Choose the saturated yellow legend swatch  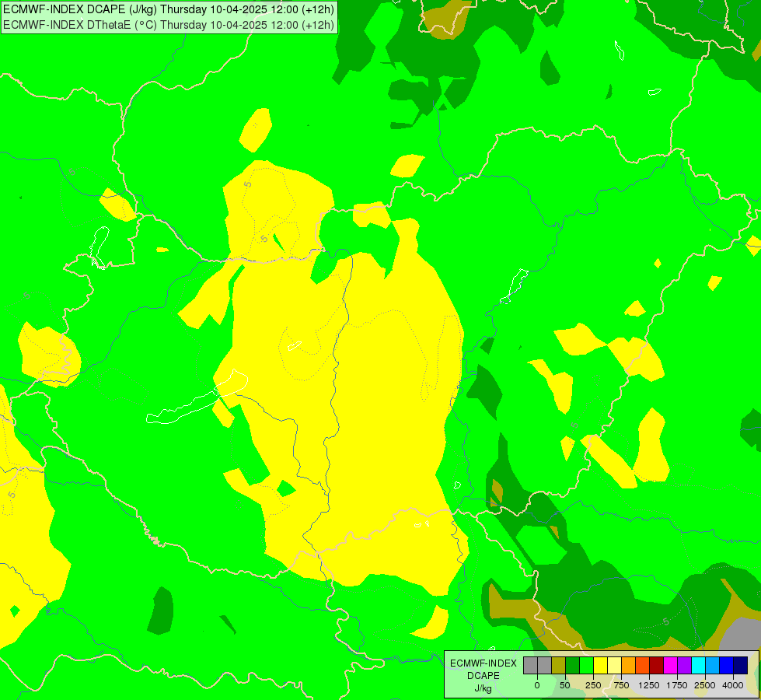tap(600, 666)
